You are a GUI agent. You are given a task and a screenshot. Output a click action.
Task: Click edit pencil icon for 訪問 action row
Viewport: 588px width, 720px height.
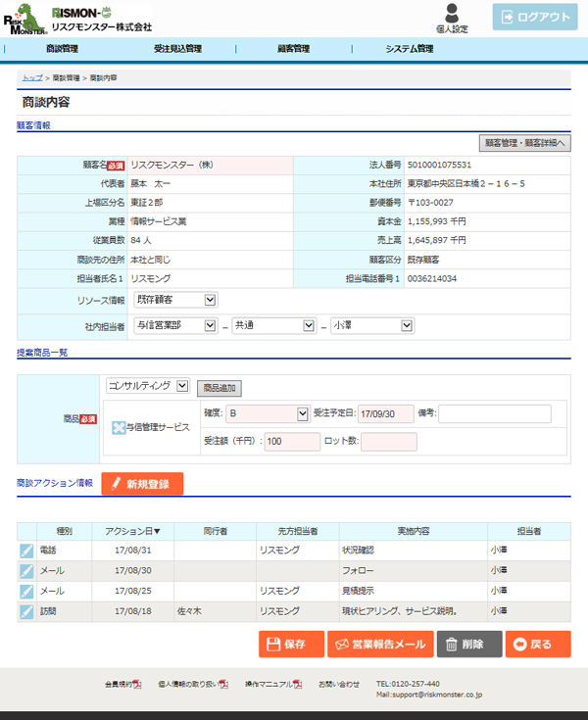tap(26, 611)
